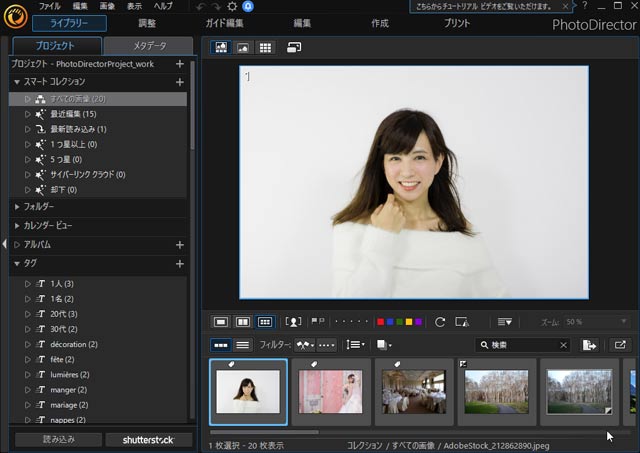Screen dimensions: 640x453
Task: Select the wedding bride photo thumbnail
Action: click(x=331, y=392)
